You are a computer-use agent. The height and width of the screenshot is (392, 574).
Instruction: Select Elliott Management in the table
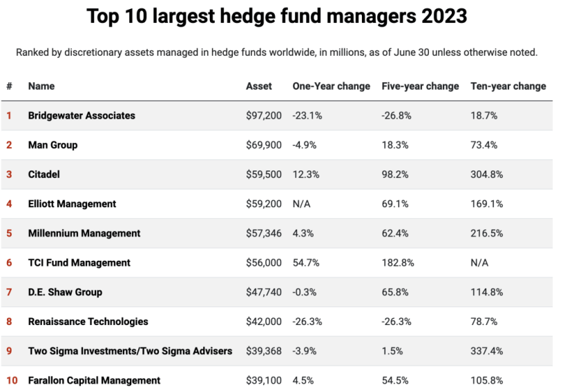pyautogui.click(x=72, y=204)
